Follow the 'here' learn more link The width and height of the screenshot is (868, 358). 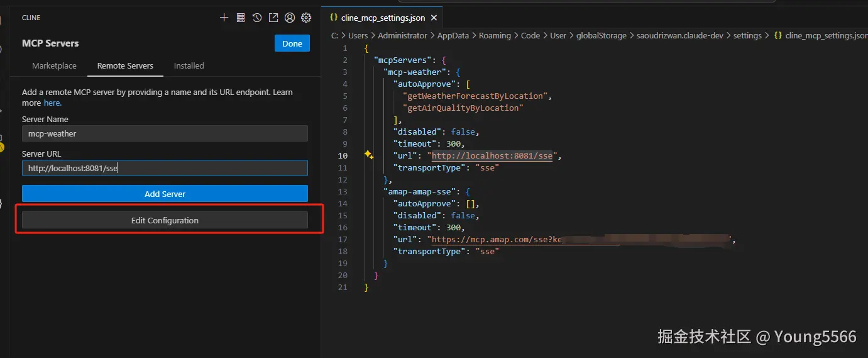(52, 103)
